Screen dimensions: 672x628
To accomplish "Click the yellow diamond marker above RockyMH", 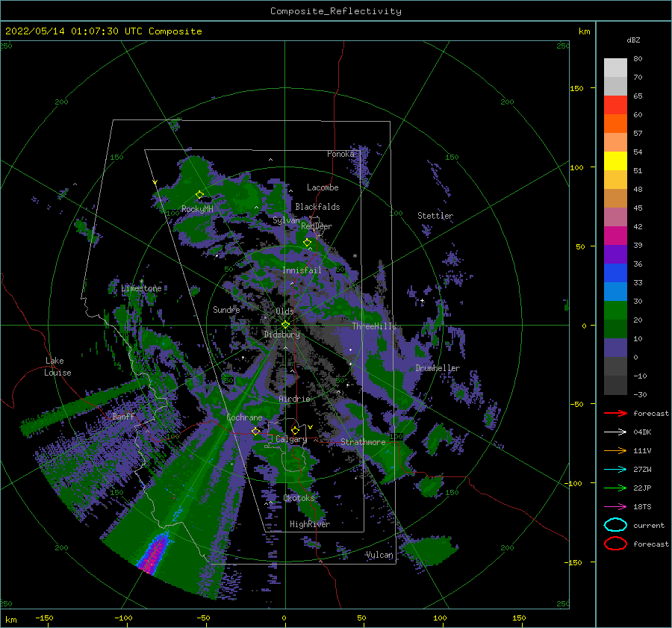I will 199,195.
